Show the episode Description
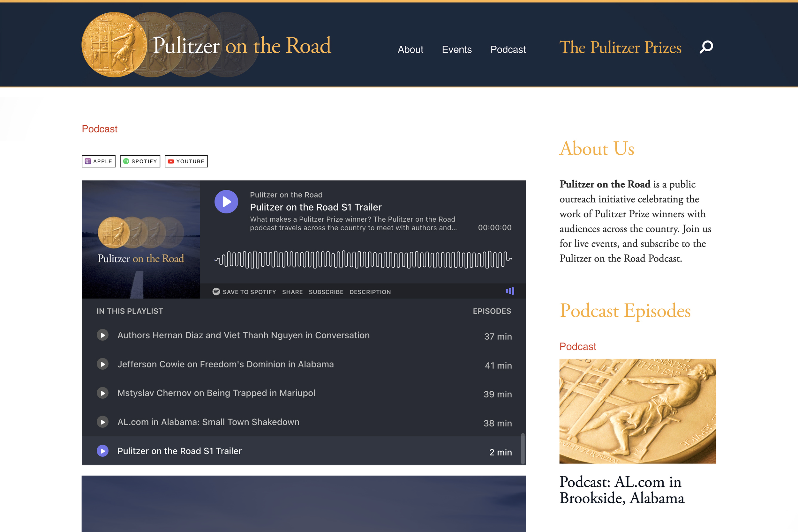The height and width of the screenshot is (532, 798). coord(370,292)
